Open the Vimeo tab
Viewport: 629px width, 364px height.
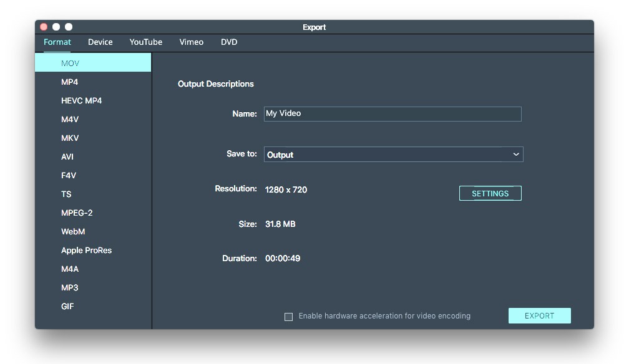[x=192, y=42]
